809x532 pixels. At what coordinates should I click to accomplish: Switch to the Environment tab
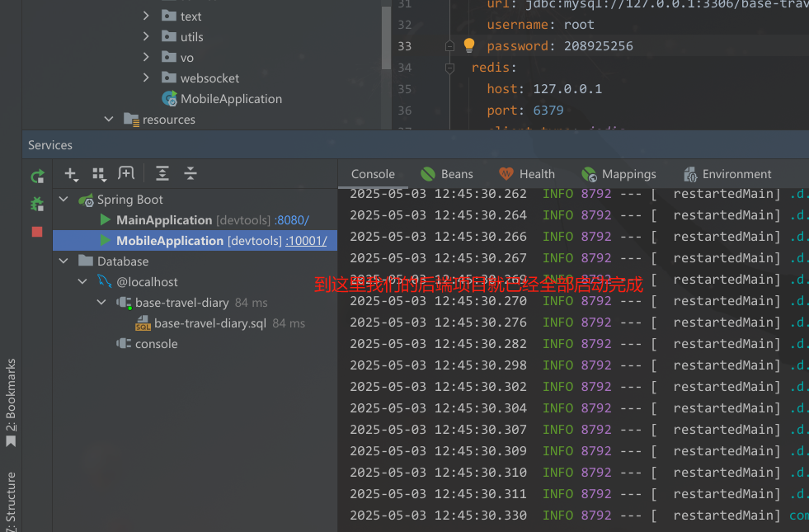[727, 174]
